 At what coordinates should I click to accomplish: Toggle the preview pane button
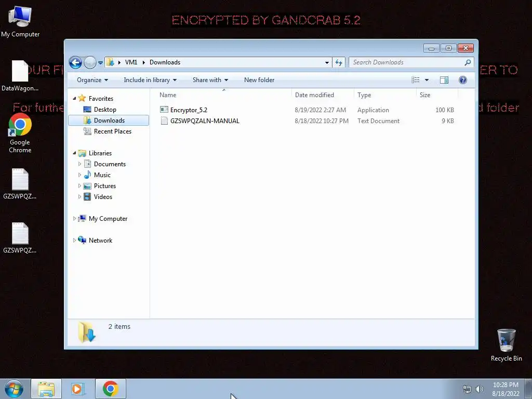click(x=444, y=80)
